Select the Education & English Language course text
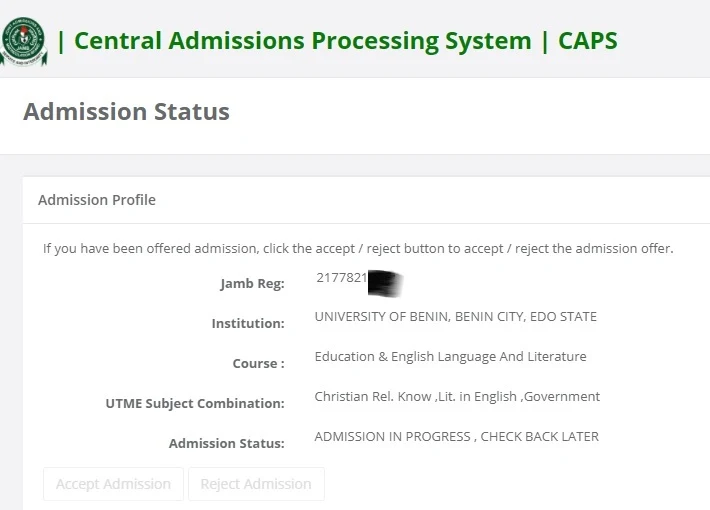Screen dimensions: 710x510 pyautogui.click(x=451, y=357)
